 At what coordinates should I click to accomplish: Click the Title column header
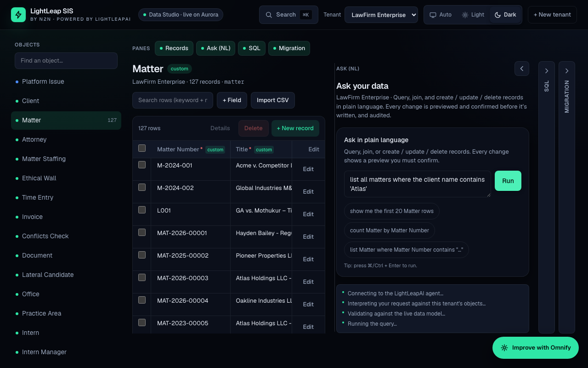coord(261,149)
